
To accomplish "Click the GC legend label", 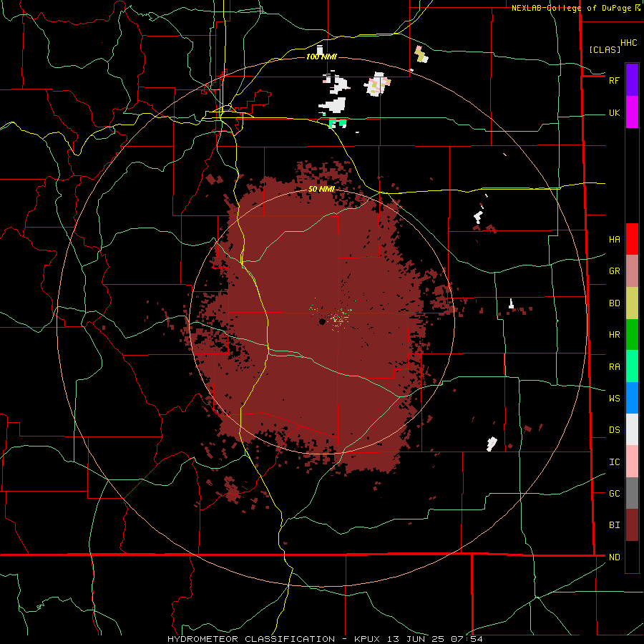I will [x=614, y=494].
